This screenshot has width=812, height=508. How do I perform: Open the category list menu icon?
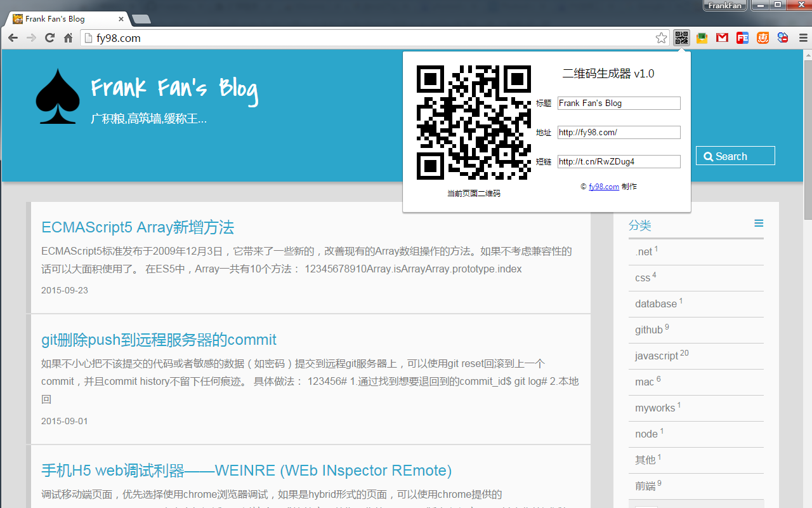click(759, 223)
